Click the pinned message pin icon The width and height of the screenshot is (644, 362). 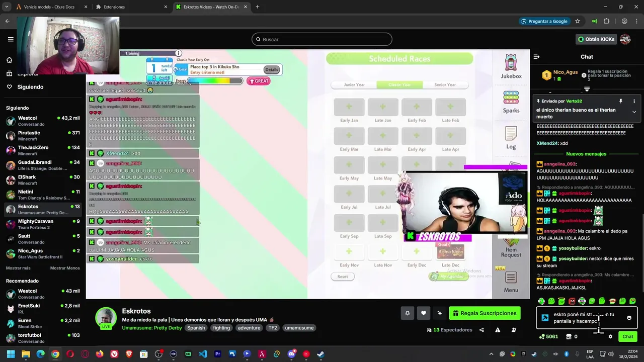621,101
